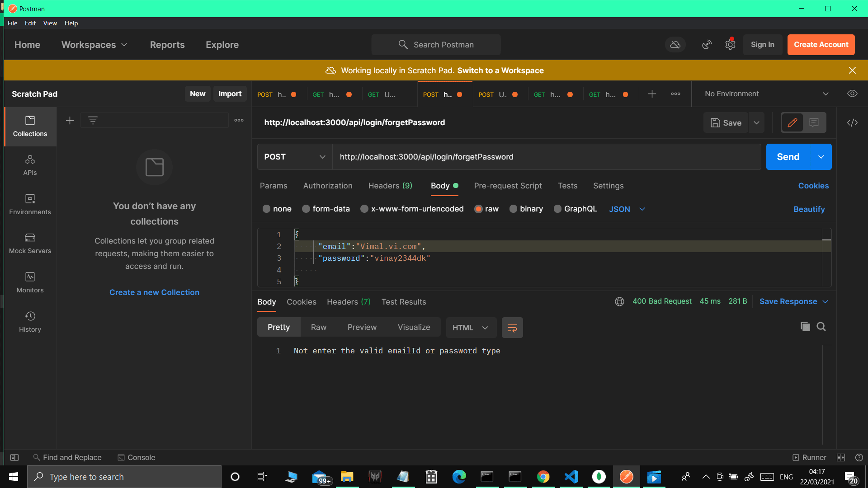868x488 pixels.
Task: Open help icon in status bar
Action: [x=859, y=457]
